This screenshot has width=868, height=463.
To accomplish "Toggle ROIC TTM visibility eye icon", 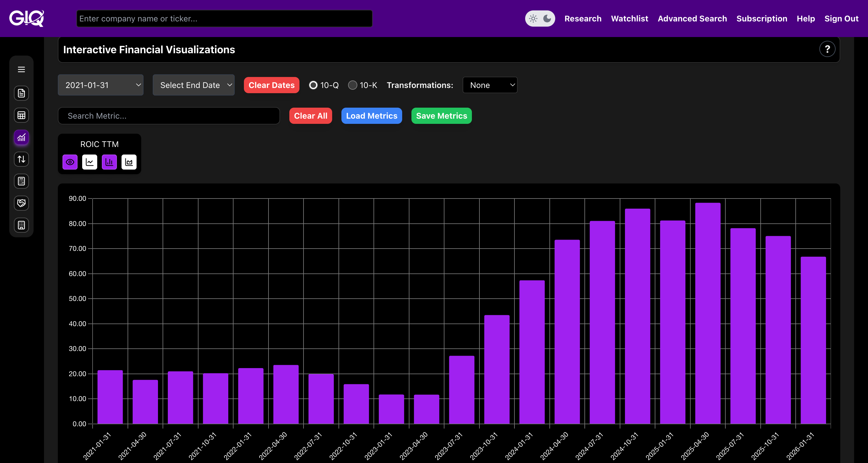I will (70, 162).
